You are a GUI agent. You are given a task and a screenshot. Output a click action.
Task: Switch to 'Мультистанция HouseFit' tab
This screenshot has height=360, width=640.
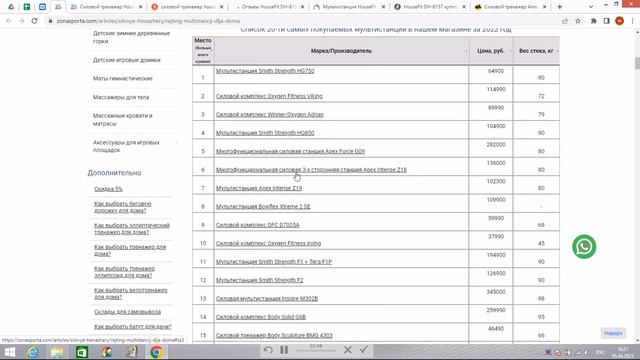[349, 7]
